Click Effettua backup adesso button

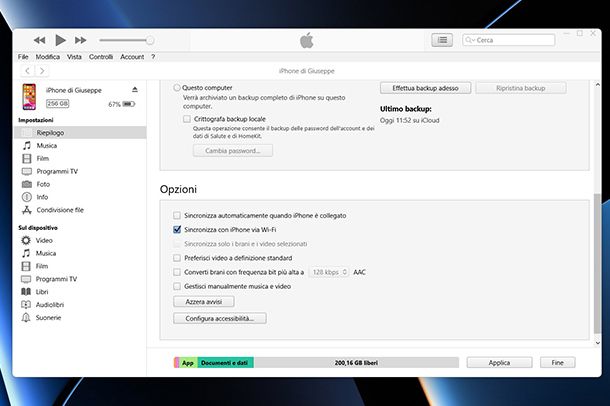pyautogui.click(x=425, y=88)
